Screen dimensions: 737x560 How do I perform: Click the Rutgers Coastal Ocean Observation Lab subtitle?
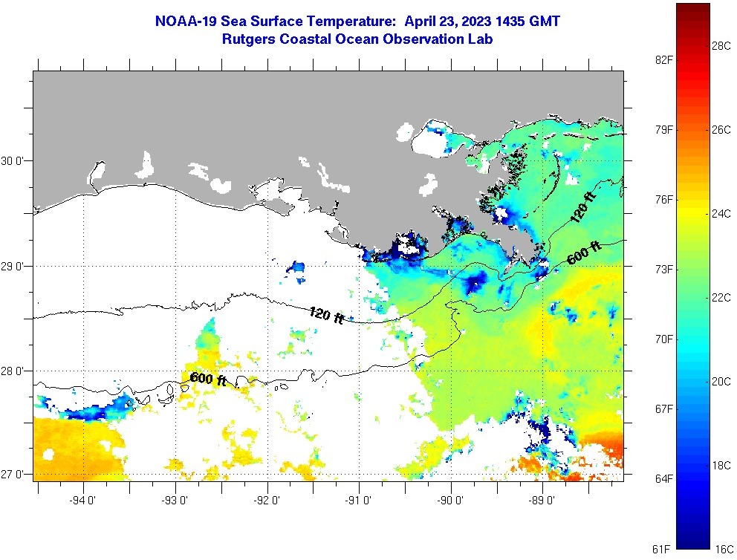point(357,39)
